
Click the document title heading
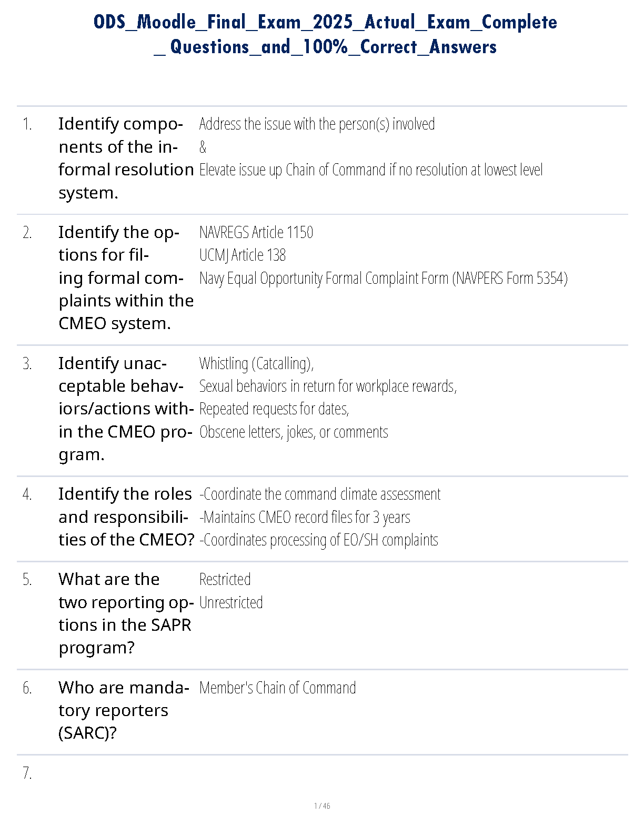click(325, 34)
